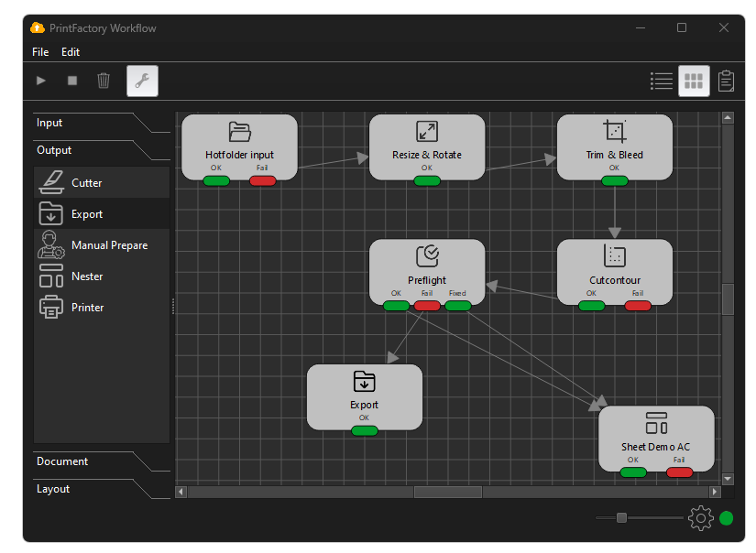Switch to list view
The image size is (756, 553).
tap(662, 81)
